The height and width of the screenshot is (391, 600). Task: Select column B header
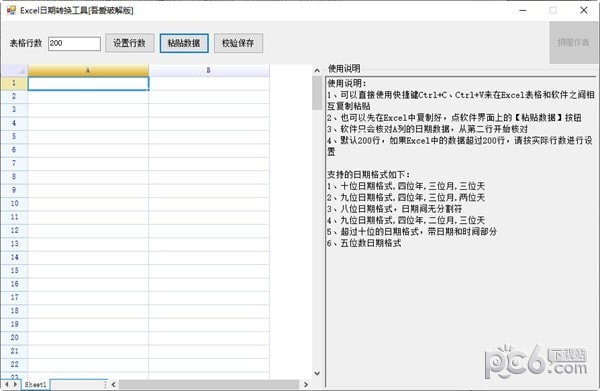tap(209, 70)
